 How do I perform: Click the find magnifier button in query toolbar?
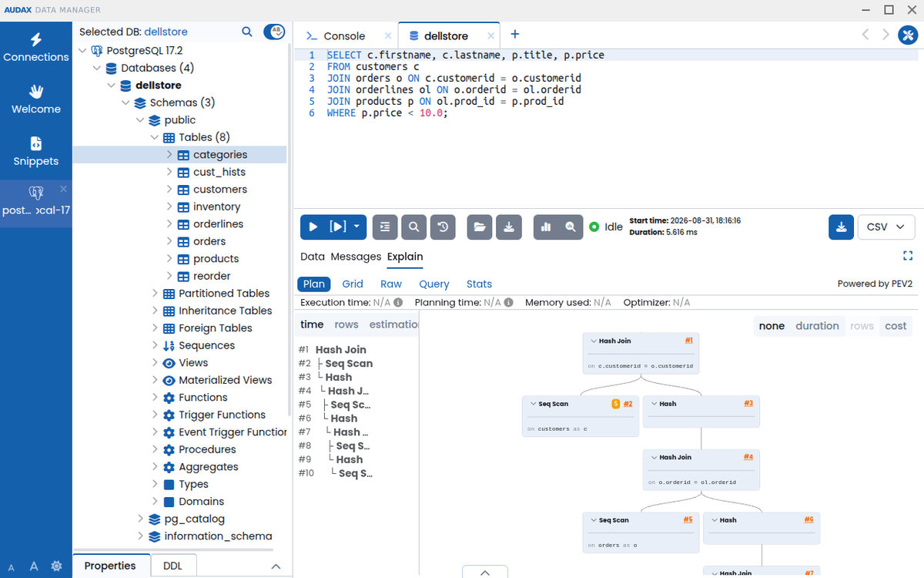pos(414,227)
